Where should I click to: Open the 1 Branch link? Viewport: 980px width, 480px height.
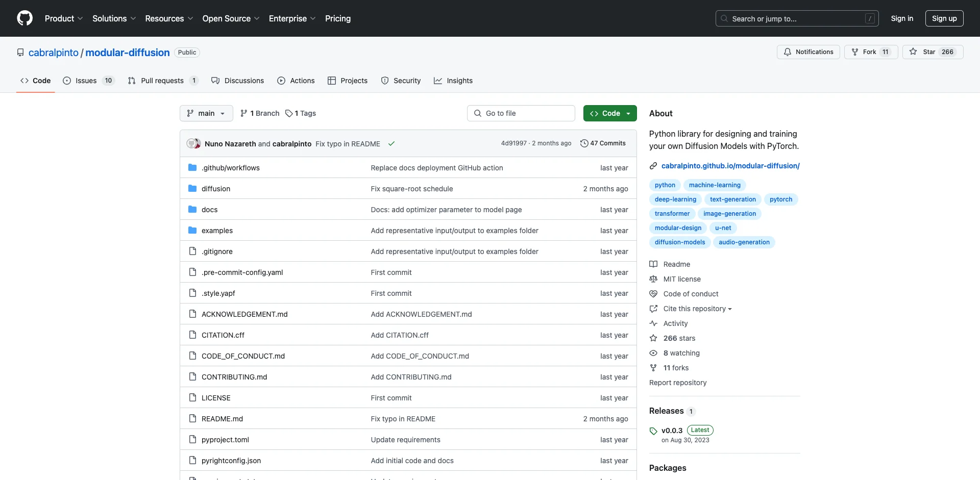click(260, 113)
